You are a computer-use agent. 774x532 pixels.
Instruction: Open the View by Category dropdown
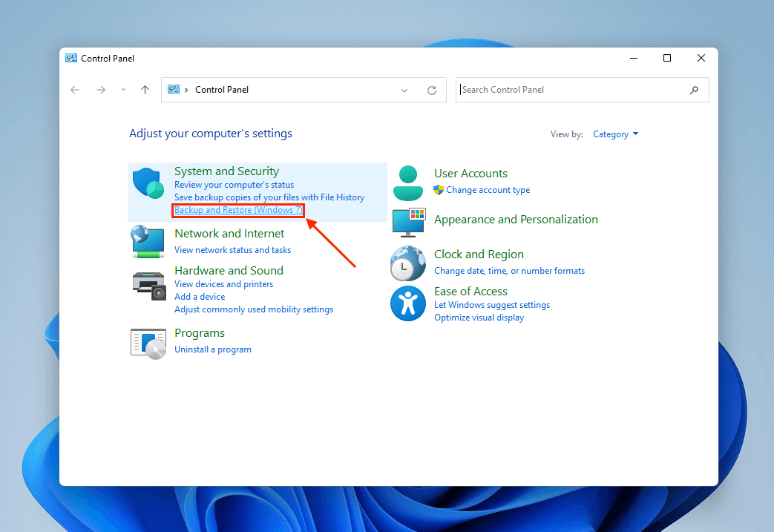click(x=615, y=134)
